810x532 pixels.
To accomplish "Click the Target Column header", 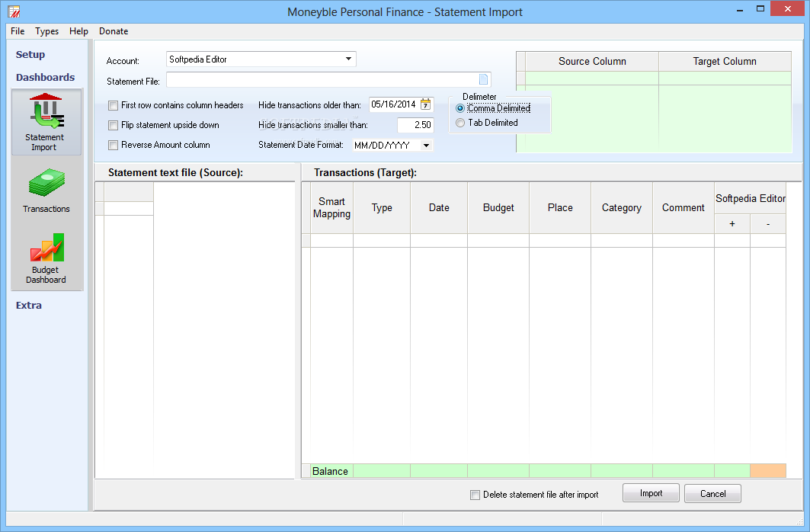I will click(725, 62).
